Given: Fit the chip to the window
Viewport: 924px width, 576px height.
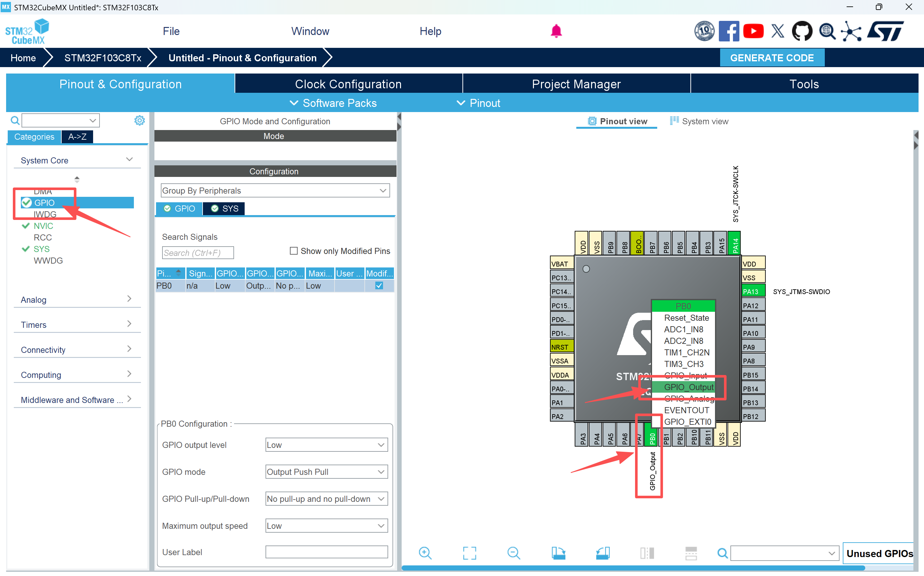Looking at the screenshot, I should click(x=470, y=553).
